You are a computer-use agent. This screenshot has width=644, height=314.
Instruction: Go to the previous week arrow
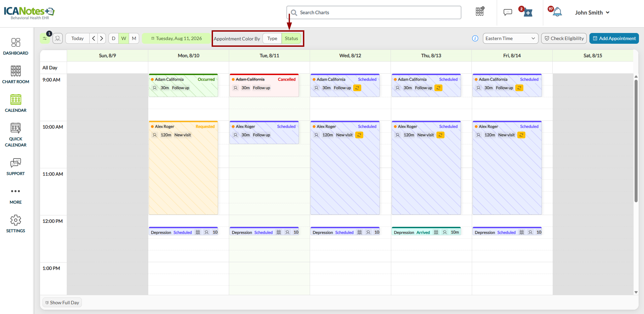[x=94, y=38]
